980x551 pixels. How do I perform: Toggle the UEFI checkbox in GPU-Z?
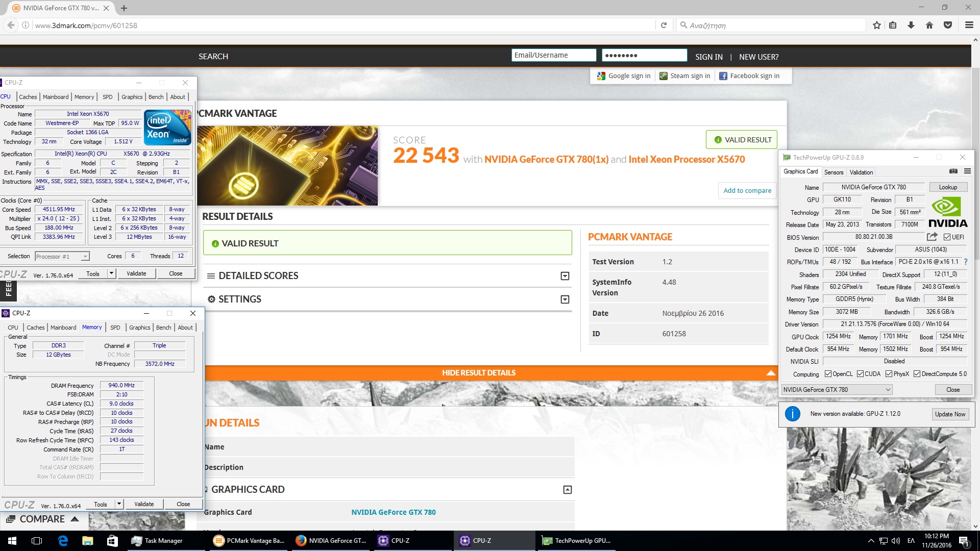(947, 237)
